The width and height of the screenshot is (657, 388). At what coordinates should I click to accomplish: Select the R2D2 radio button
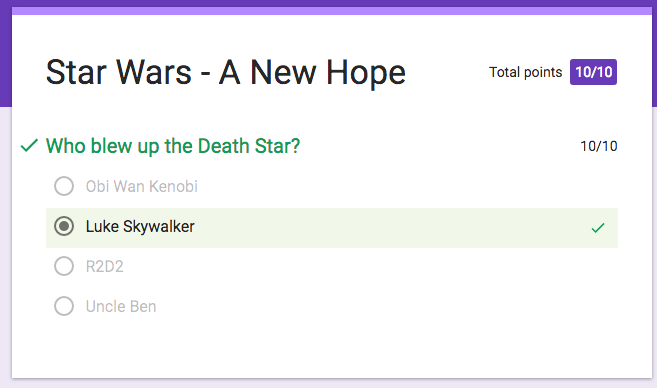[x=64, y=266]
